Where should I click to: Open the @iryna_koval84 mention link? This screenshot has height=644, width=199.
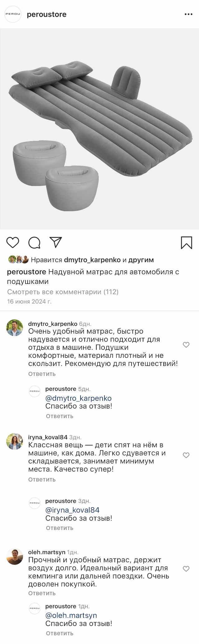72,510
